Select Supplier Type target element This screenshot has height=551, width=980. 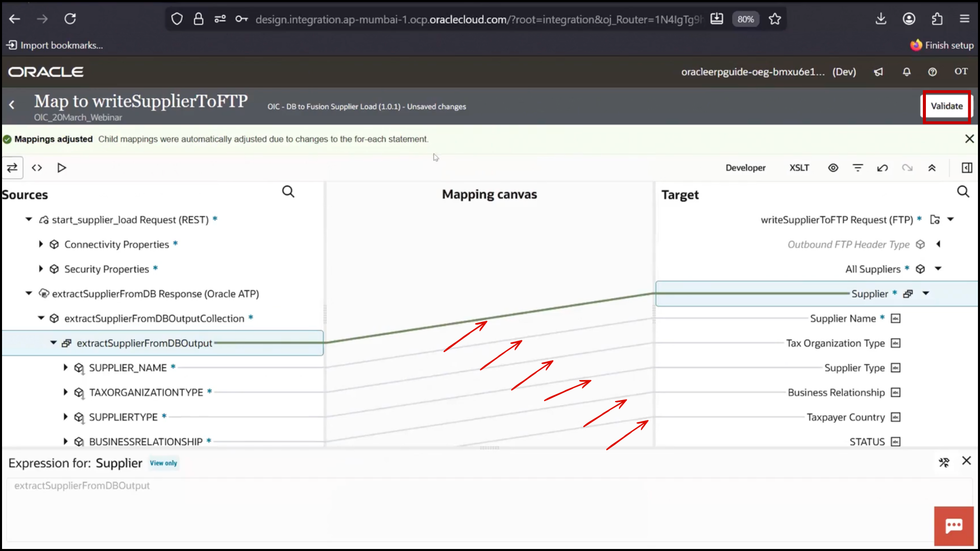click(x=854, y=368)
